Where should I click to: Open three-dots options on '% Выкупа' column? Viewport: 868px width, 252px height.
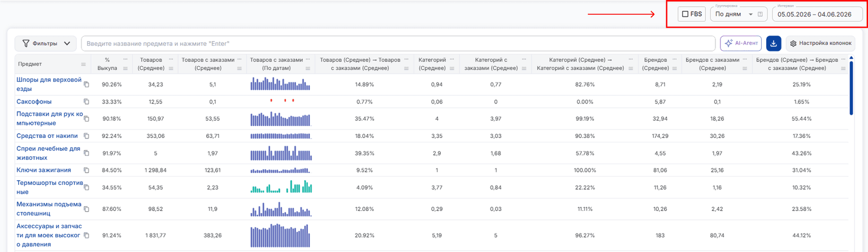[125, 59]
